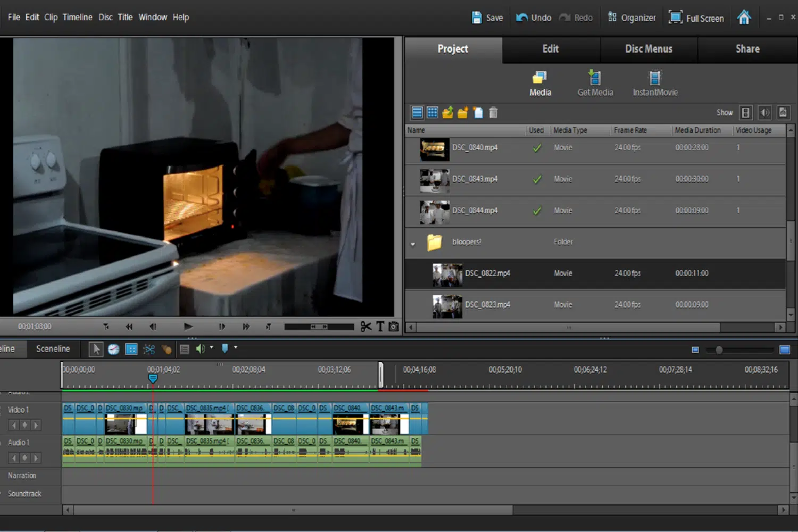Toggle Show still images filter
Screen dimensions: 798x532
(783, 112)
